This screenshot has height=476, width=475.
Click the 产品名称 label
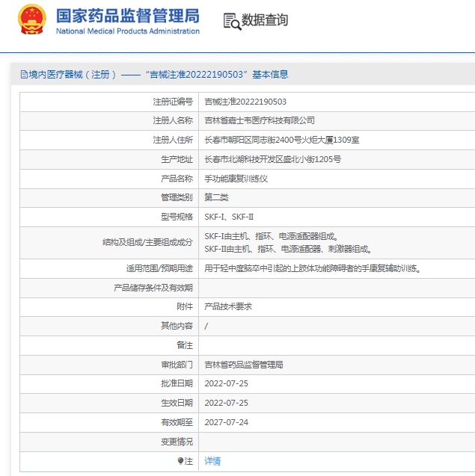pos(177,179)
